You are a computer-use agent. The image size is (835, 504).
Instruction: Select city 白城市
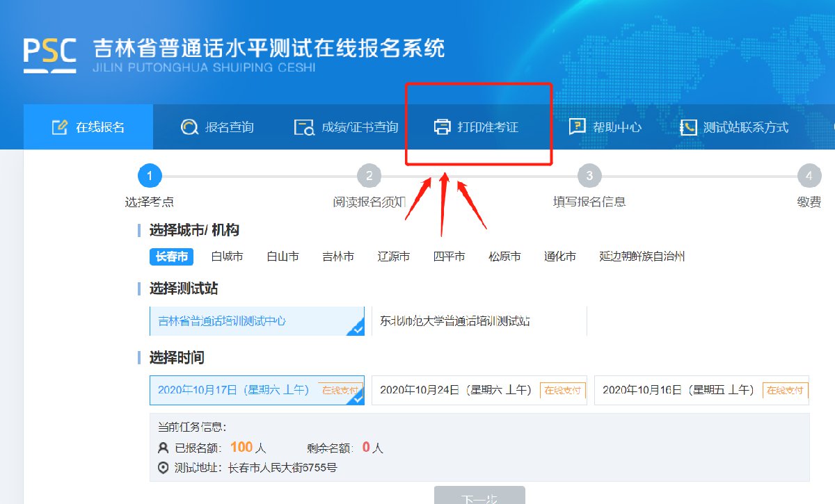pos(227,257)
